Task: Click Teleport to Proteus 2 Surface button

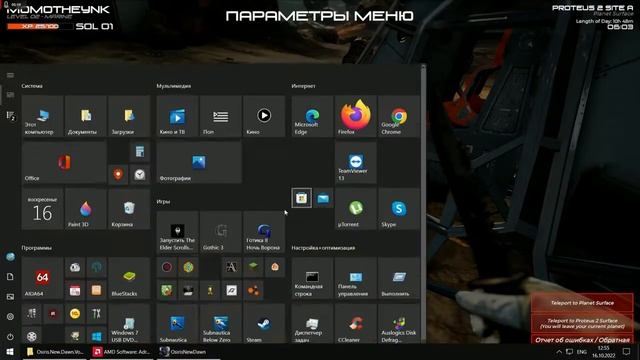Action: pos(582,323)
